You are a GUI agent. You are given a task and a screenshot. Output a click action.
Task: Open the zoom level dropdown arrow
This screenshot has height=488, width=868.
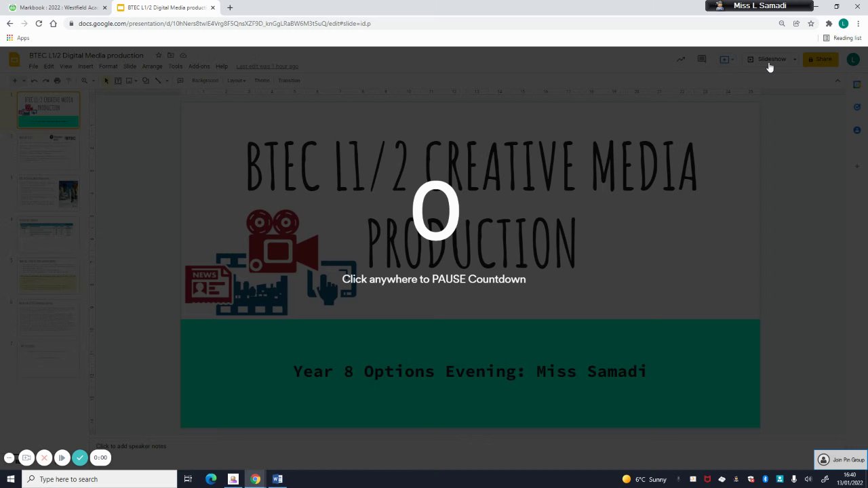click(94, 81)
